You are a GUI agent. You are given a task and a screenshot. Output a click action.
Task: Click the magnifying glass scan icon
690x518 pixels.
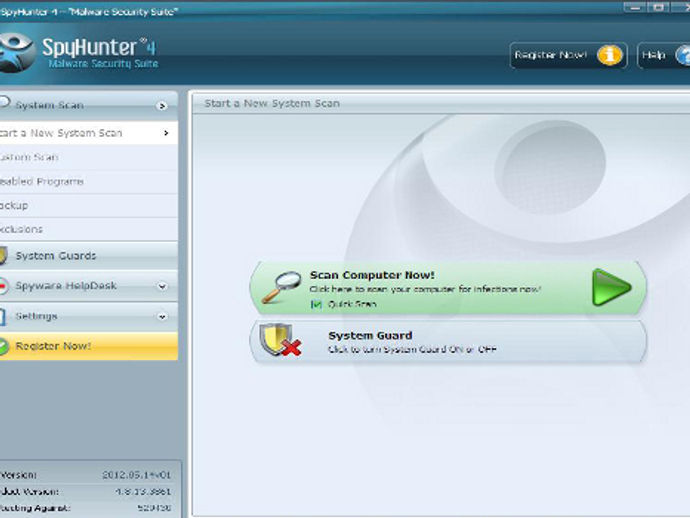[281, 287]
